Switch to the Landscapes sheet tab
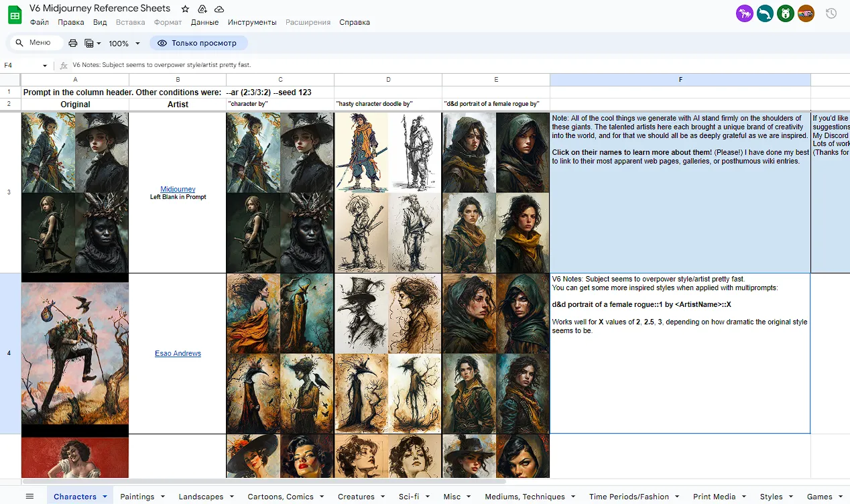This screenshot has height=504, width=850. point(200,497)
